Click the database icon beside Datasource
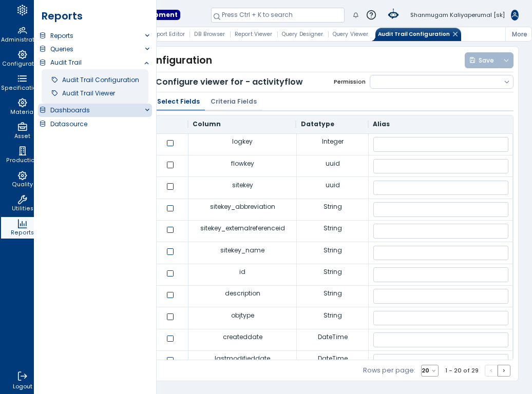This screenshot has width=532, height=394. pyautogui.click(x=43, y=124)
